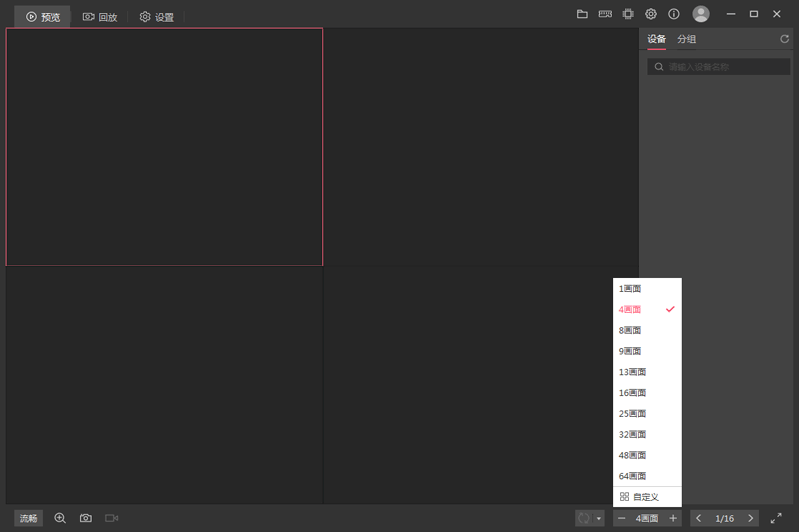Switch to the 回放 tab
Image resolution: width=799 pixels, height=532 pixels.
[100, 17]
